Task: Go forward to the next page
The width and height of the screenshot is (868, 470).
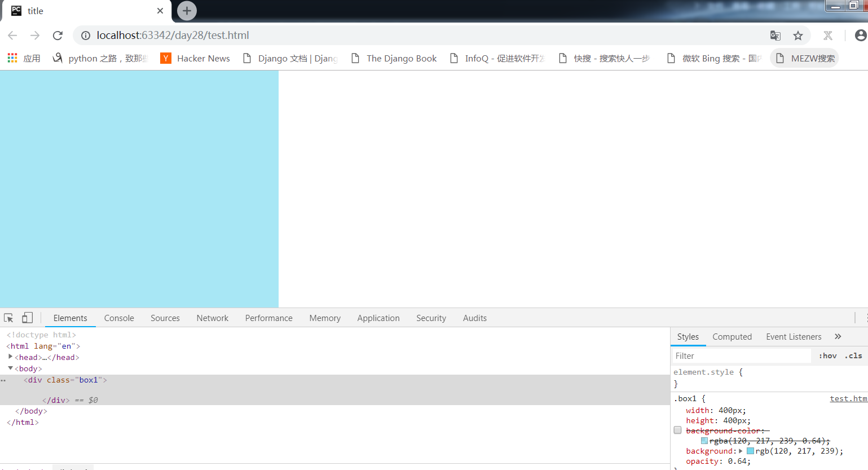Action: pyautogui.click(x=35, y=36)
